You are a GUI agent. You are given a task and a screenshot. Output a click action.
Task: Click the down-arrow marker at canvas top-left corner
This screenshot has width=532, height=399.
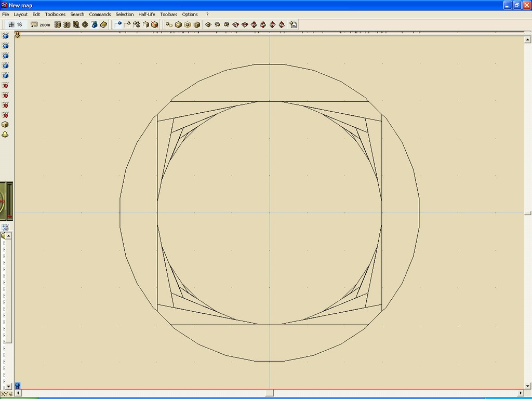coord(18,35)
